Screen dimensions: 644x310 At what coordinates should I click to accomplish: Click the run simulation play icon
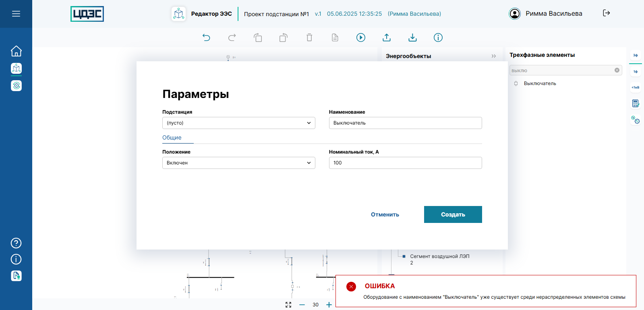point(361,37)
